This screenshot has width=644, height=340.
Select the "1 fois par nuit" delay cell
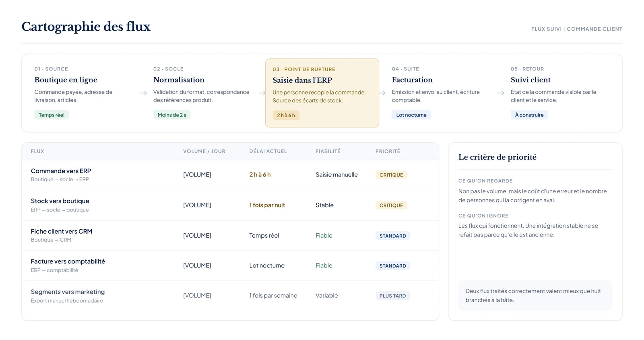pyautogui.click(x=267, y=205)
